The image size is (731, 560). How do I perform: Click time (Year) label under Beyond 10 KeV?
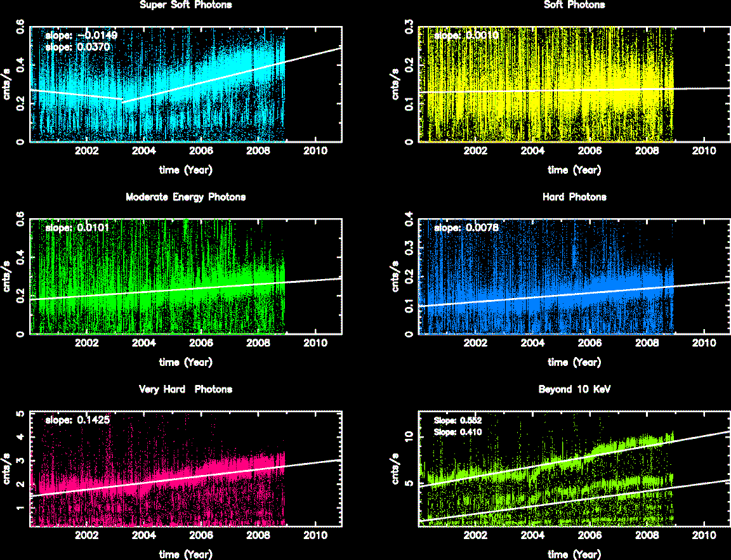tap(574, 554)
